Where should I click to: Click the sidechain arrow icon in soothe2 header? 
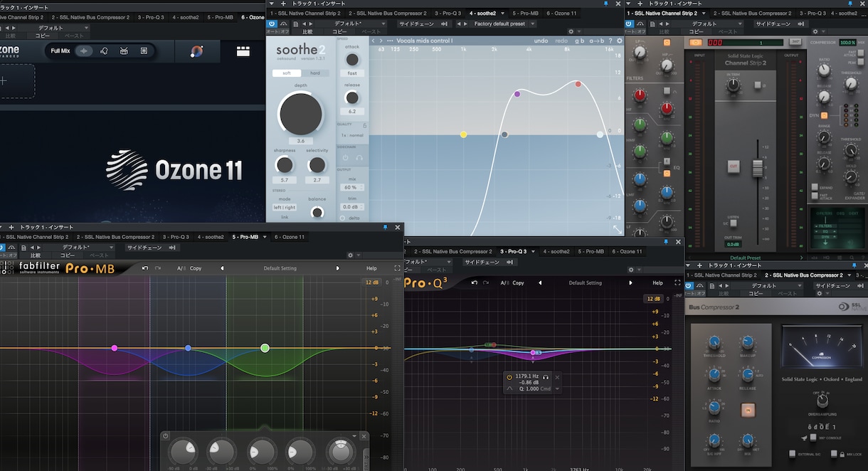click(x=444, y=23)
